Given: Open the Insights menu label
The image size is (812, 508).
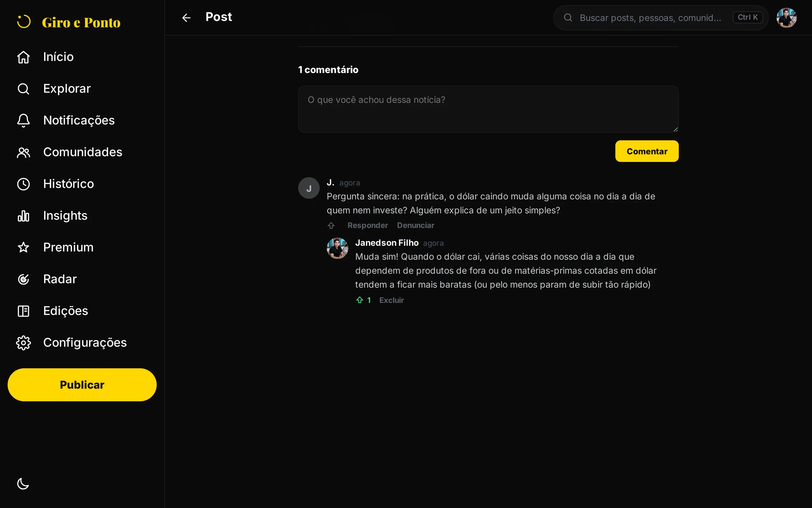Looking at the screenshot, I should pyautogui.click(x=65, y=216).
